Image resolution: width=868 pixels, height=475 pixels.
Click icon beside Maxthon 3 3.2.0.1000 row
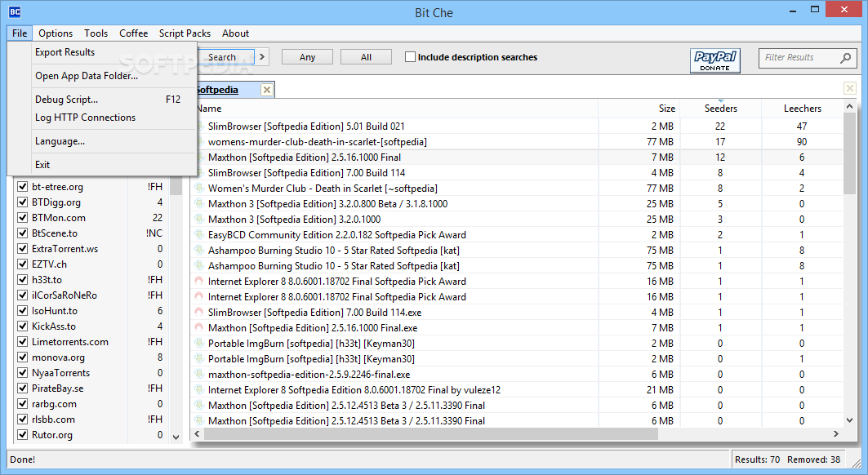click(199, 220)
